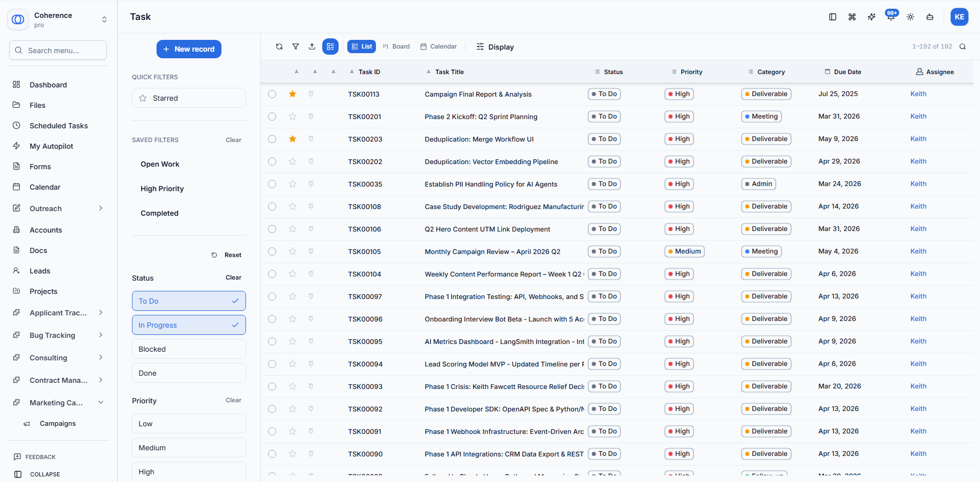980x482 pixels.
Task: Click the New record button
Action: (x=189, y=49)
